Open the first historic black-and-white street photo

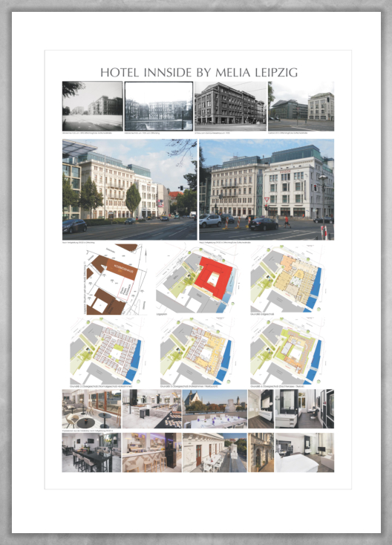[x=93, y=106]
